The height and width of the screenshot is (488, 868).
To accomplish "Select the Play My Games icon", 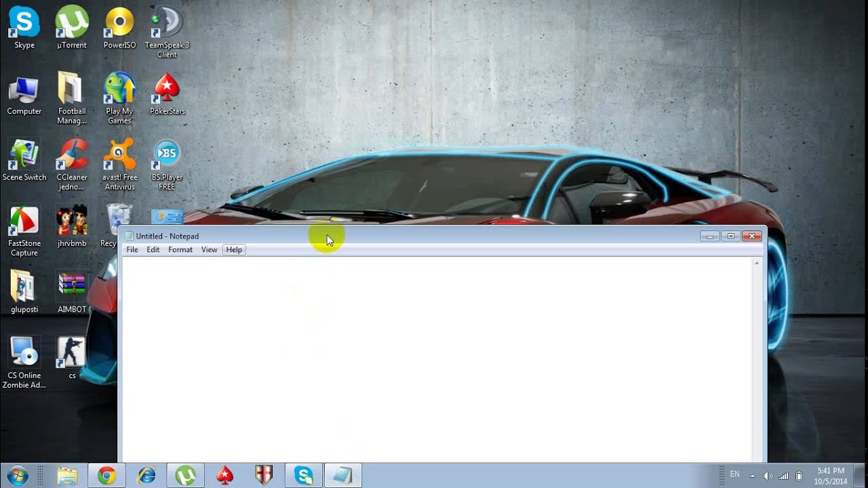I will click(119, 98).
